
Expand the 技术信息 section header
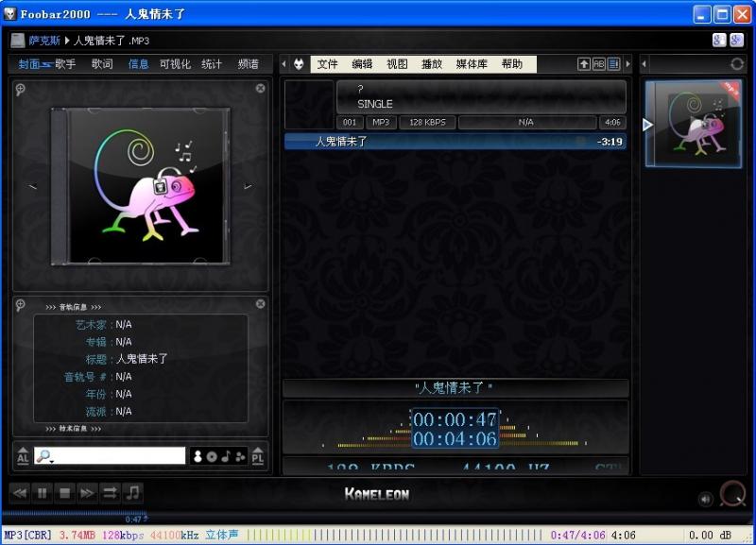coord(74,429)
